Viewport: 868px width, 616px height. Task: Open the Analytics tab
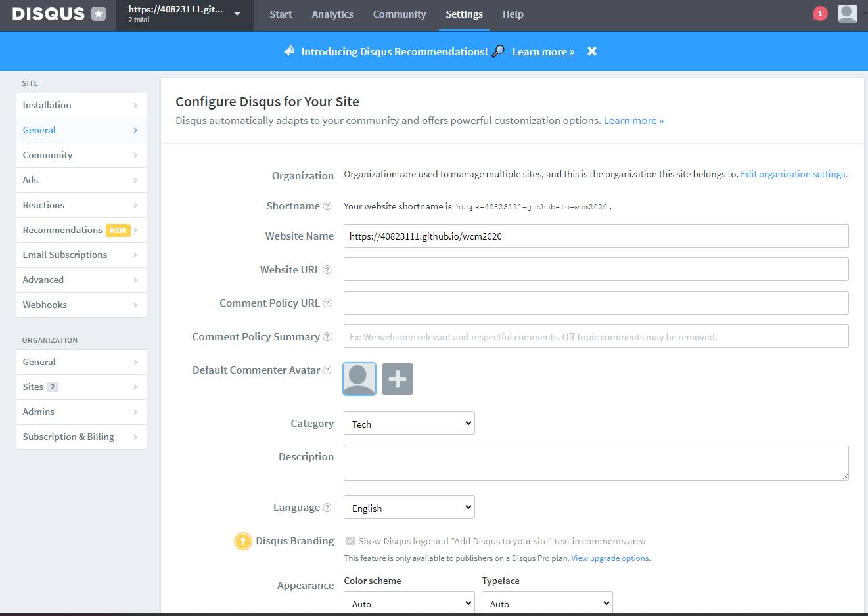tap(332, 14)
